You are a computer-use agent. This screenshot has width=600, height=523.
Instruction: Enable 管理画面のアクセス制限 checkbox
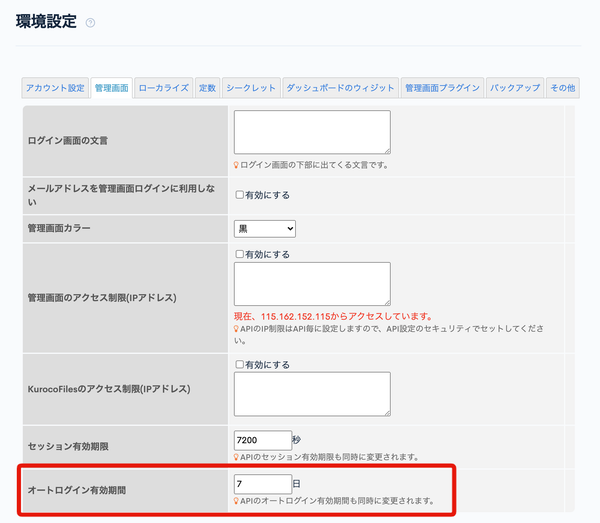pos(240,254)
